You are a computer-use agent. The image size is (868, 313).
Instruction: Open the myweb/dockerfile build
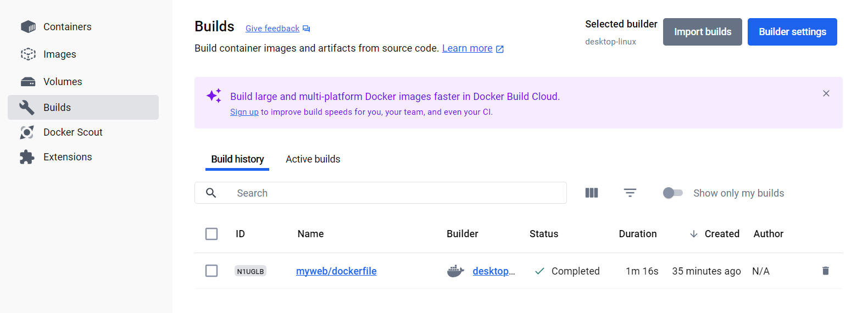(x=336, y=271)
